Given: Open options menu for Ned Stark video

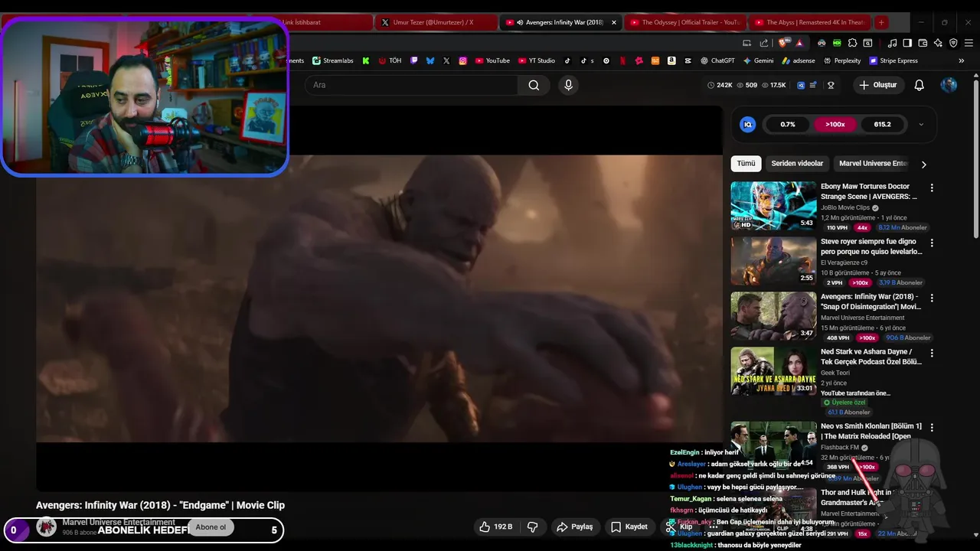Looking at the screenshot, I should [x=932, y=353].
